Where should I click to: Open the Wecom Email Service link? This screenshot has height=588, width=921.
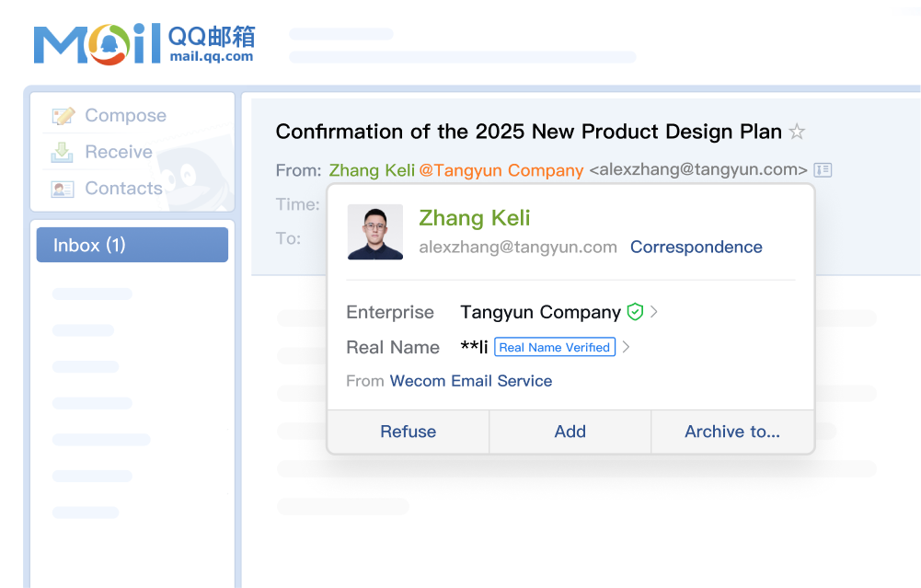471,381
